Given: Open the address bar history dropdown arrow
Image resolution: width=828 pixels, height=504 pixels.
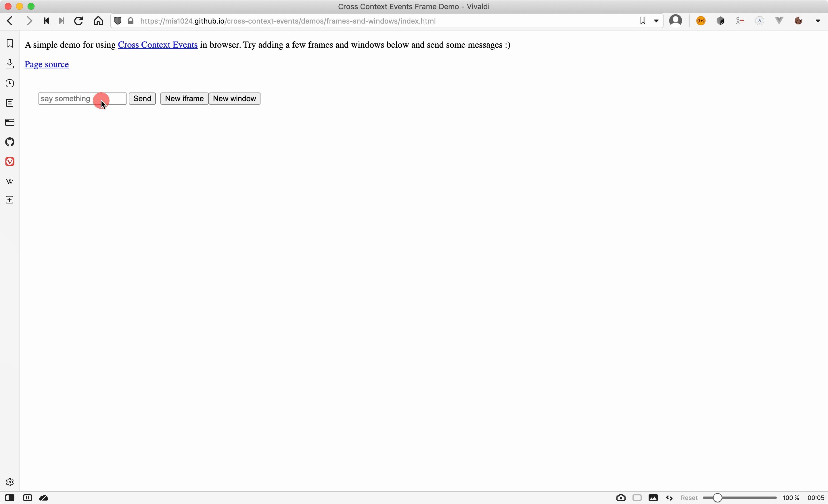Looking at the screenshot, I should click(x=656, y=21).
